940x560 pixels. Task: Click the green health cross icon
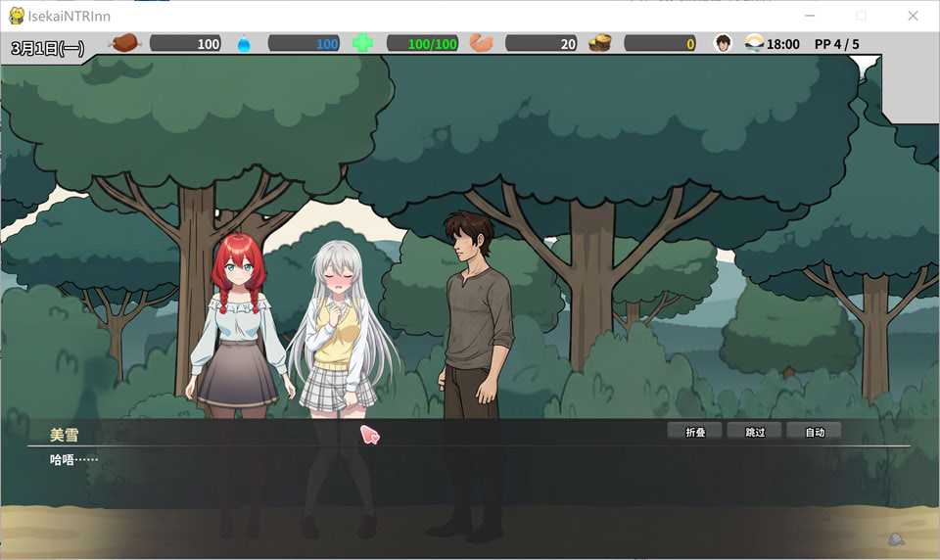(x=362, y=43)
